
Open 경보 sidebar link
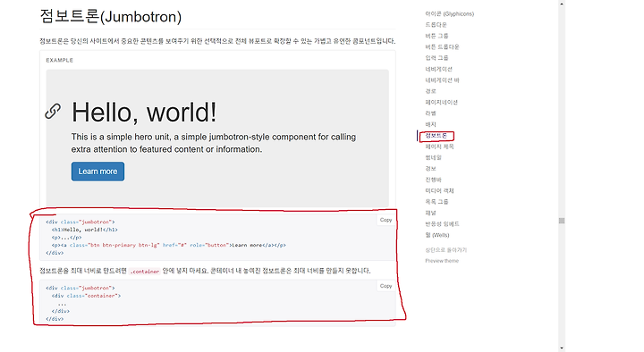click(x=430, y=169)
